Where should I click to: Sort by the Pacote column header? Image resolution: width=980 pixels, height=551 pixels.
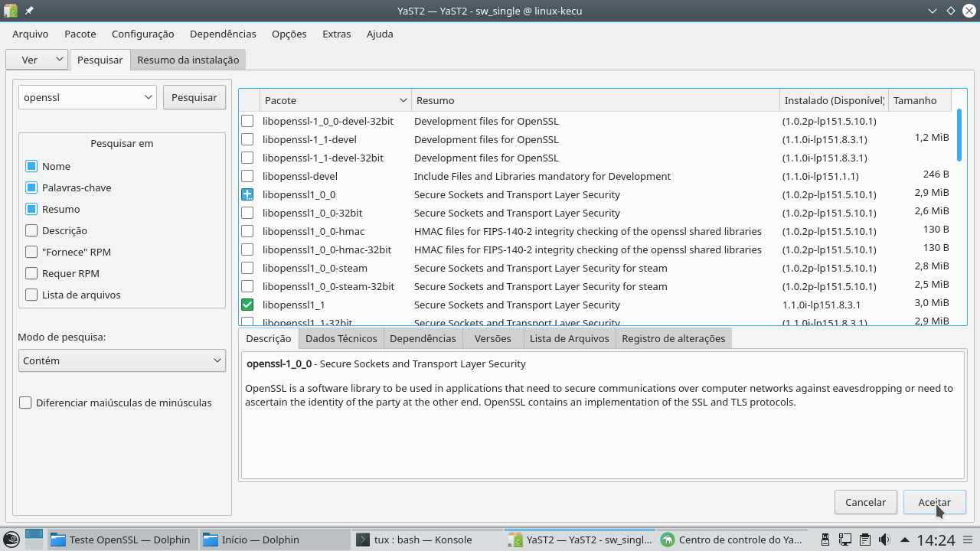click(x=335, y=100)
